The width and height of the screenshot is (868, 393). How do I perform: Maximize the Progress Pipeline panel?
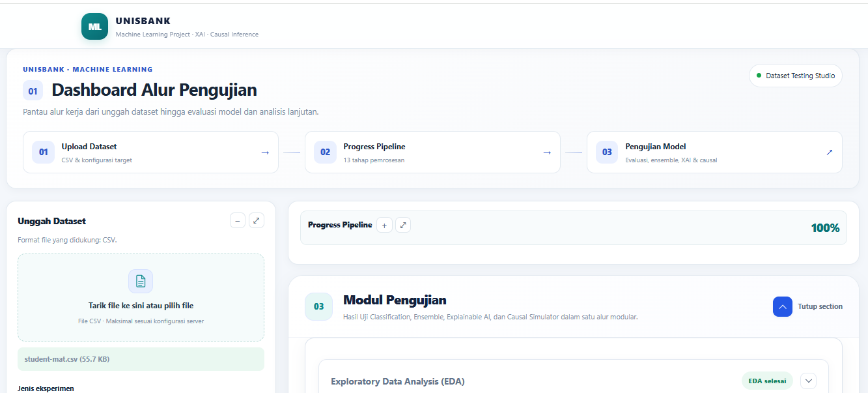coord(403,225)
